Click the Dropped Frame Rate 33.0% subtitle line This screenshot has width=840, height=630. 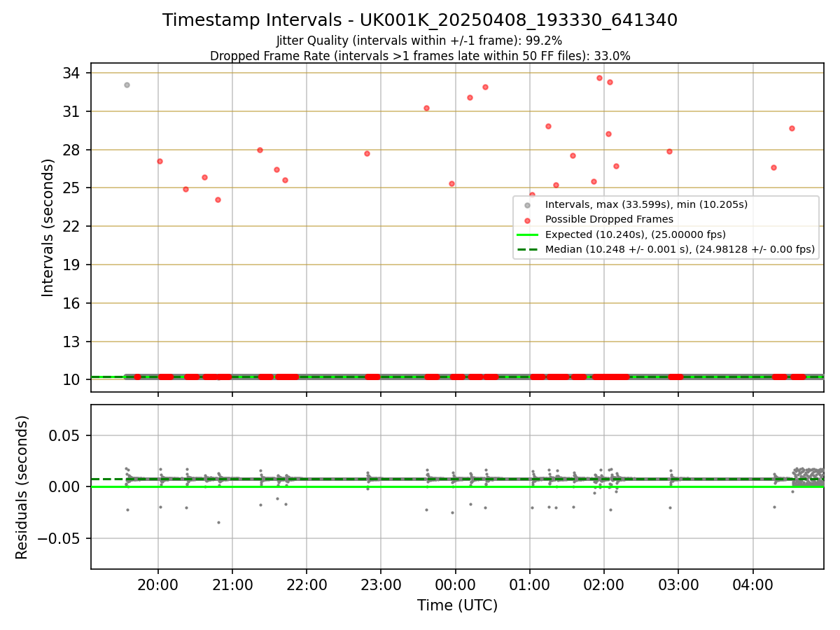[x=420, y=56]
